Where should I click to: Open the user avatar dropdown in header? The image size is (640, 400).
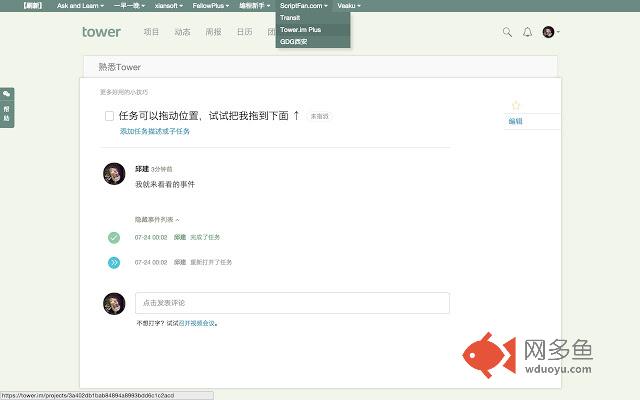tap(550, 32)
